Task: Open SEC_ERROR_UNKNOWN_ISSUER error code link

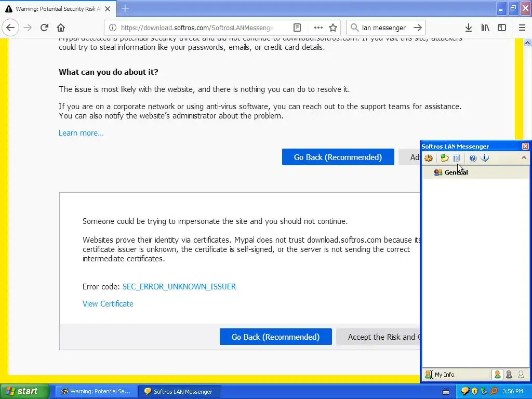Action: [x=179, y=287]
